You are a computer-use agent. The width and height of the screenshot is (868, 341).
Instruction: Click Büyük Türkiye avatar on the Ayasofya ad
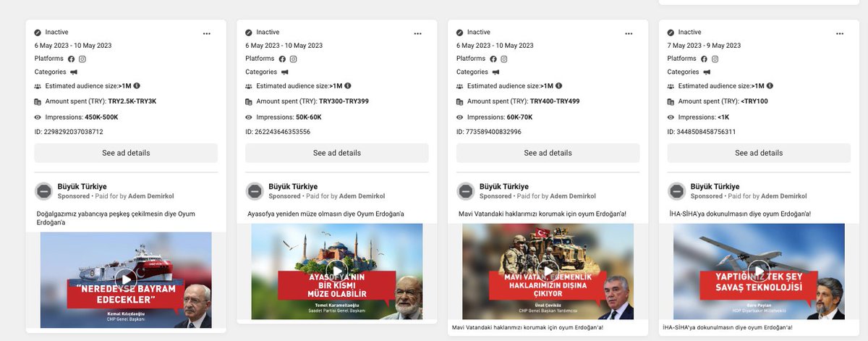tap(255, 191)
